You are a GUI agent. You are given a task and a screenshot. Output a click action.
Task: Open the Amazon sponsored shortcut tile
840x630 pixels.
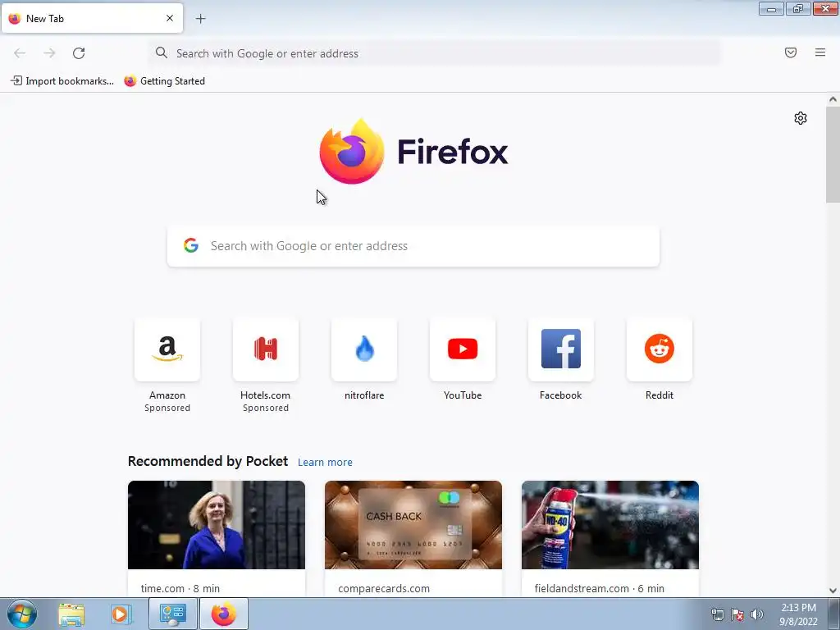pyautogui.click(x=167, y=349)
